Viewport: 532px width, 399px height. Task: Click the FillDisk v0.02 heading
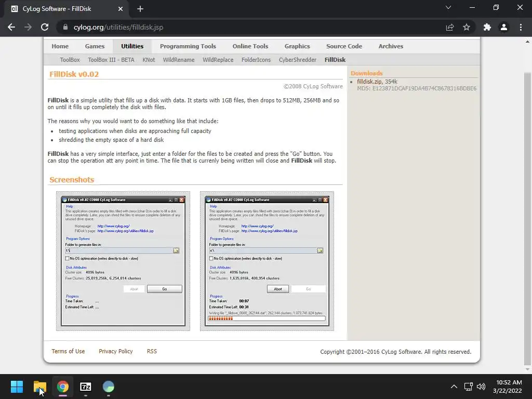coord(74,74)
